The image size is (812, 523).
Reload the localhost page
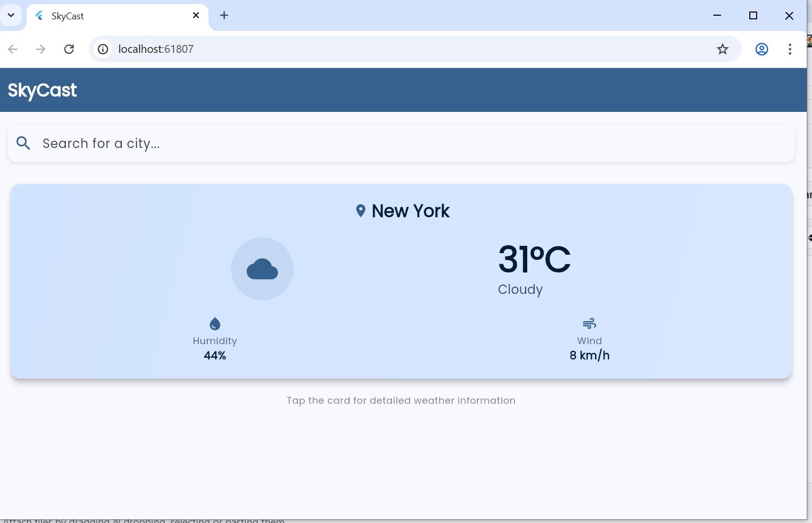69,49
